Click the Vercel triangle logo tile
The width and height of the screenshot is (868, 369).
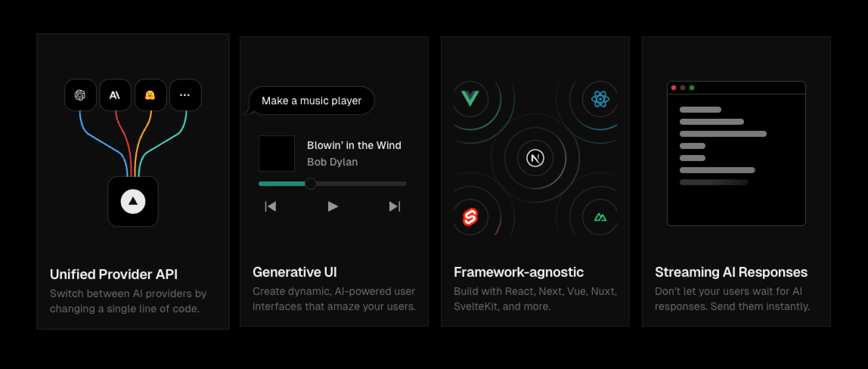(133, 202)
